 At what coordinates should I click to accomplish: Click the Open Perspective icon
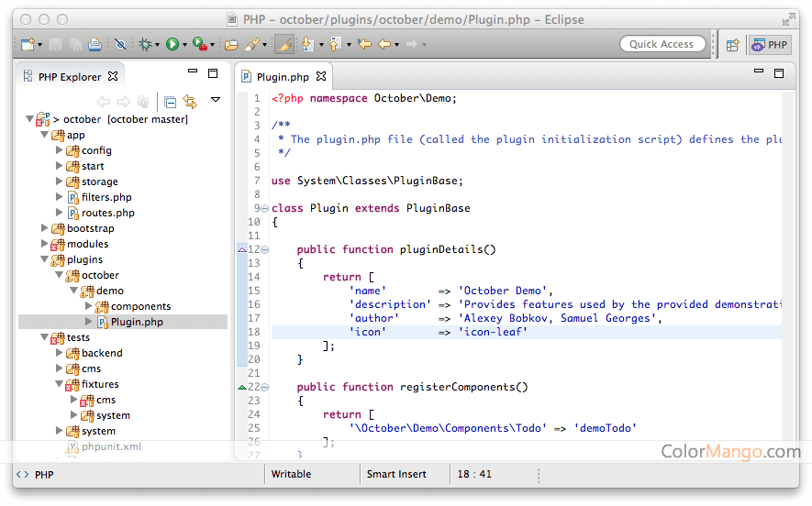[732, 45]
